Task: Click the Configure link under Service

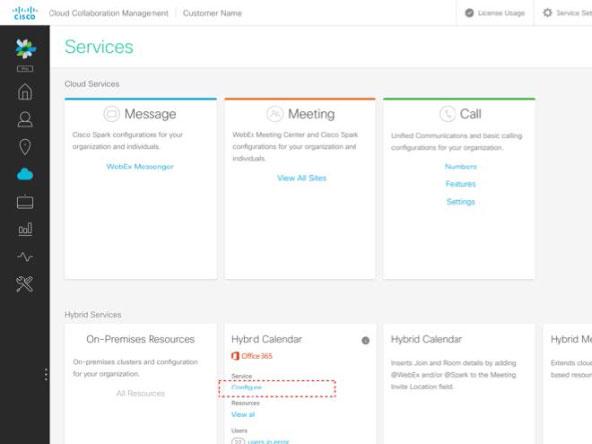Action: pos(247,388)
